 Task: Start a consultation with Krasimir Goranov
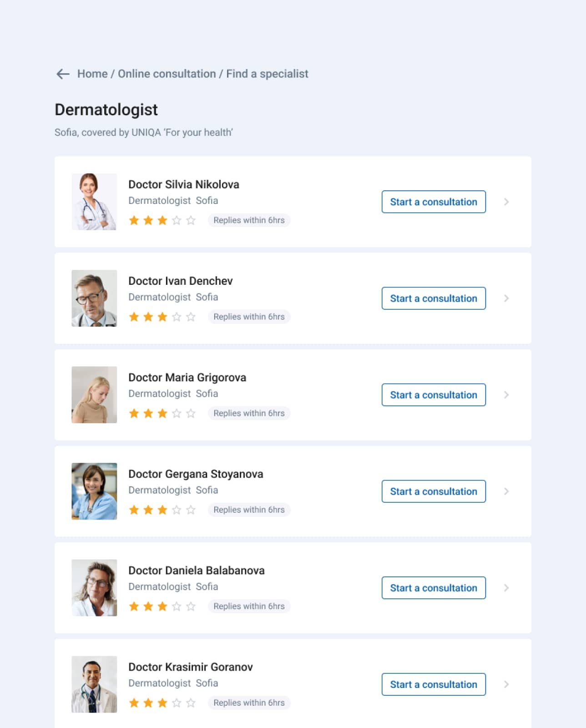(433, 684)
